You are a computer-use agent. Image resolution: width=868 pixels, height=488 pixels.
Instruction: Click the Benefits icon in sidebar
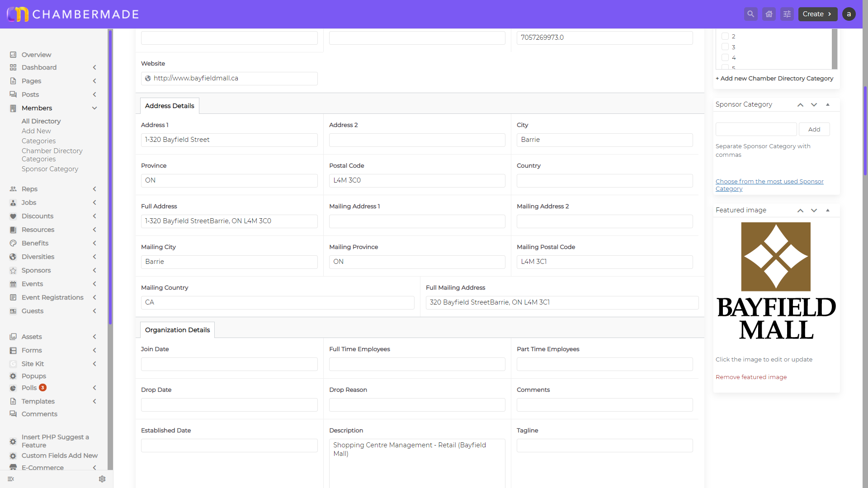click(13, 243)
